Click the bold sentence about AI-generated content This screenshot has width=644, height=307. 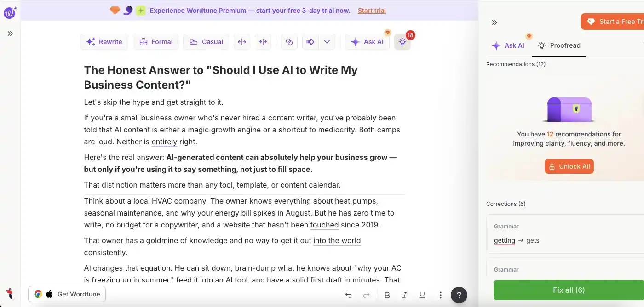click(x=241, y=163)
